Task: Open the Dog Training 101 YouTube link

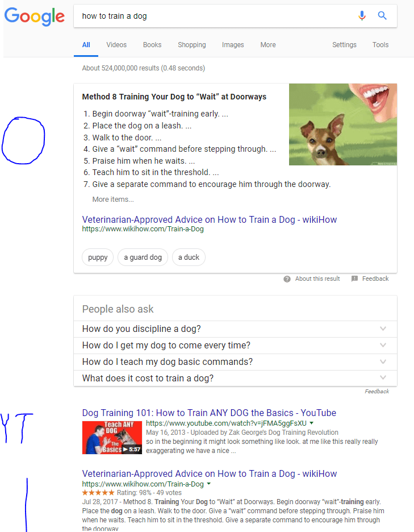Action: coord(209,413)
